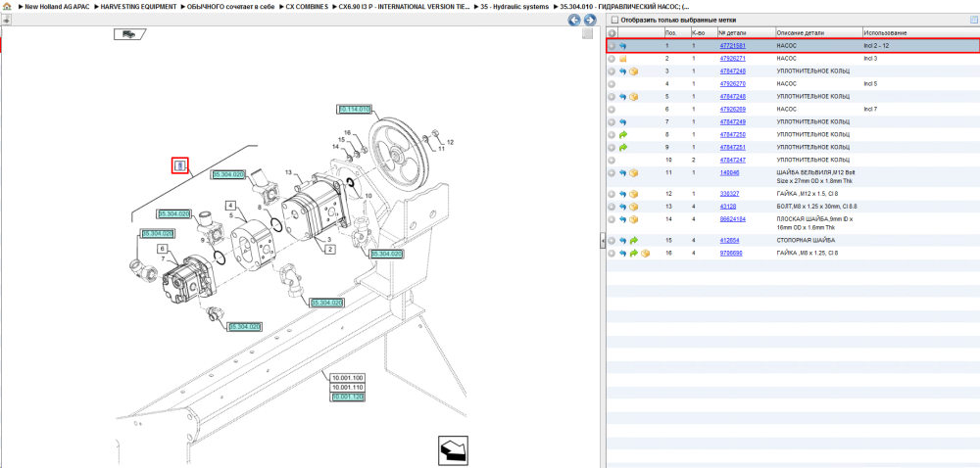Click the forward arrow navigation button

coord(588,20)
